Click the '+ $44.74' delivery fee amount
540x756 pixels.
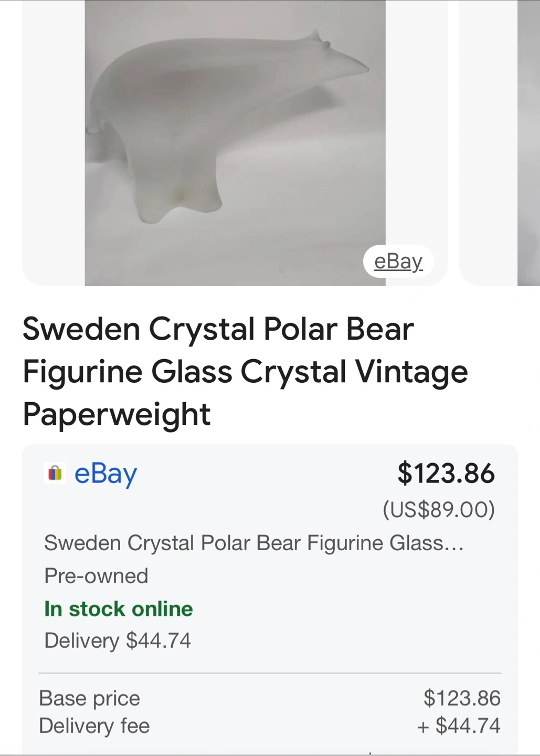click(459, 726)
